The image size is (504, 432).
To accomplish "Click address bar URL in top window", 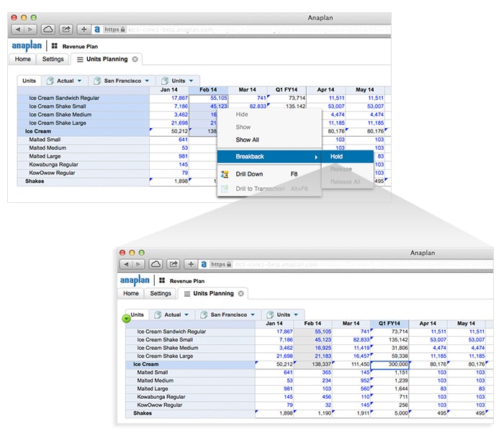I will click(x=259, y=30).
